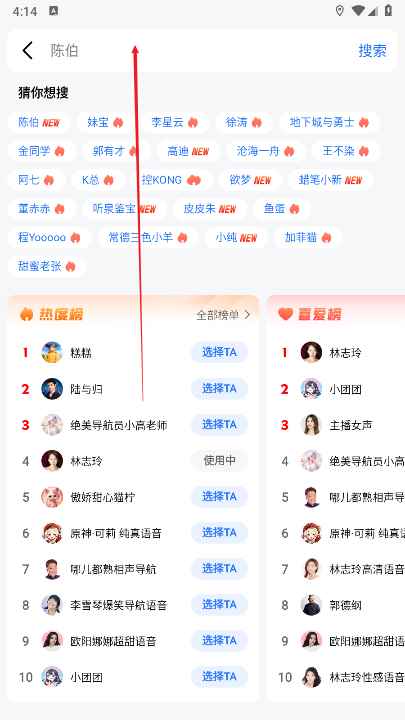Select 选择TA for 陆与归
Image resolution: width=405 pixels, height=720 pixels.
[x=219, y=388]
